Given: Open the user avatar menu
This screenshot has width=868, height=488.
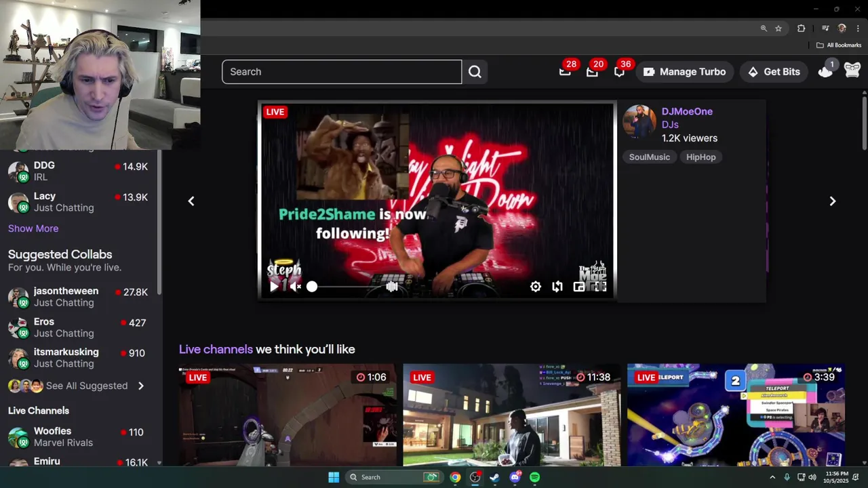Looking at the screenshot, I should 852,71.
